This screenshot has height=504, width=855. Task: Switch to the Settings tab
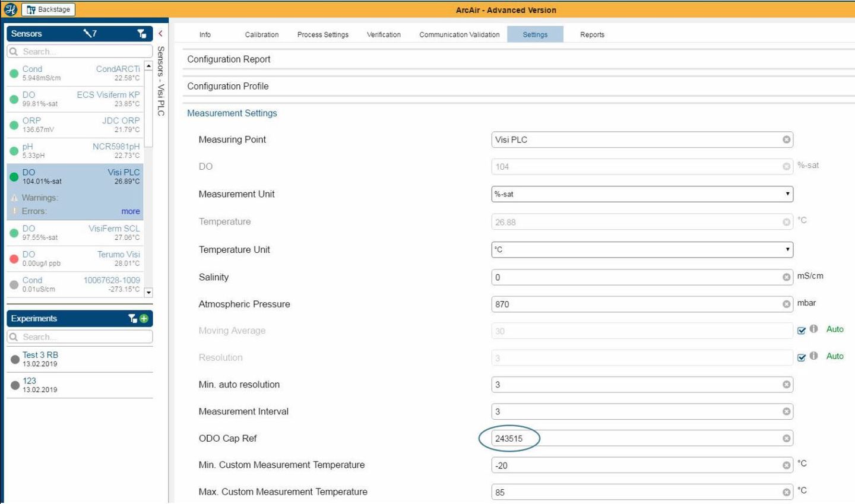click(x=535, y=34)
